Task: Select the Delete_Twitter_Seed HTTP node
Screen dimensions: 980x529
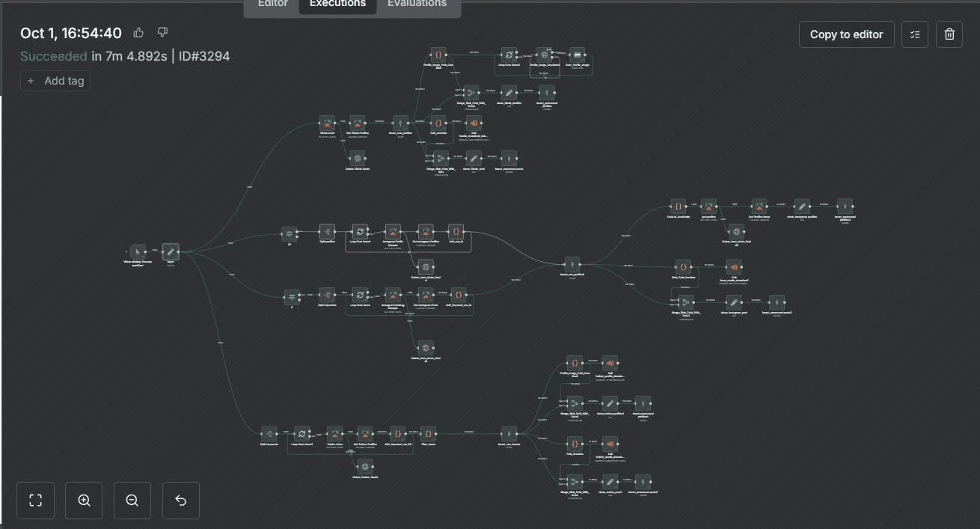Action: tap(365, 467)
